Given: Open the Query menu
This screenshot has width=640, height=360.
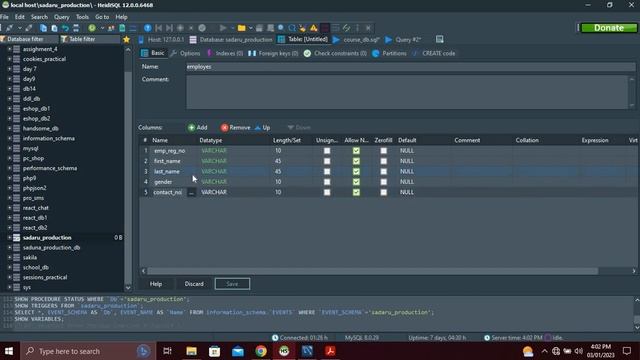Looking at the screenshot, I should (x=62, y=17).
